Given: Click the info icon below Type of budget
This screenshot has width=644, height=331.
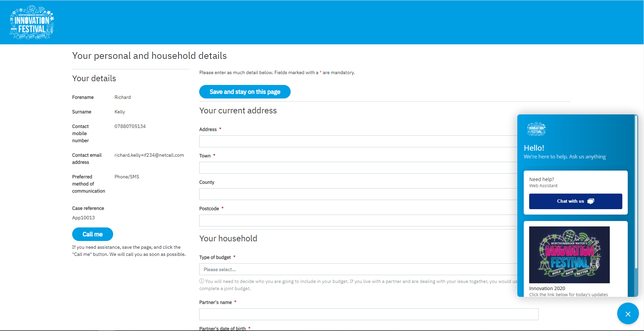Looking at the screenshot, I should [202, 281].
